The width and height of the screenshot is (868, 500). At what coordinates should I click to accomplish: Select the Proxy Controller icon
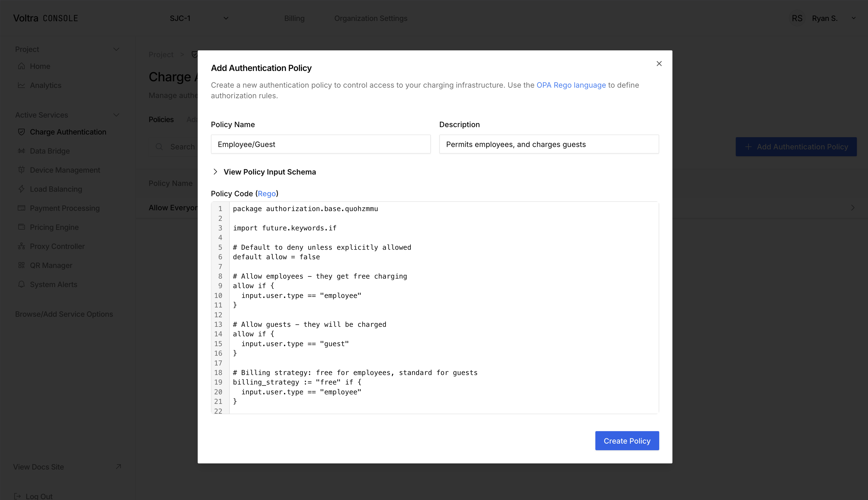point(22,246)
